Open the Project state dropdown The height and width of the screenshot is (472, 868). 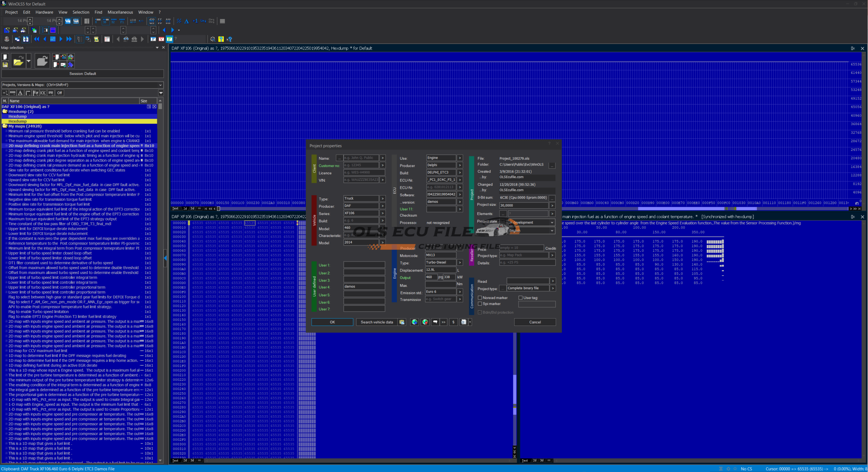[552, 222]
